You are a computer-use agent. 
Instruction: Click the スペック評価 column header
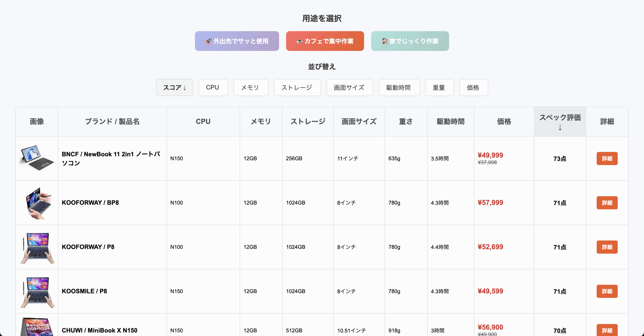pyautogui.click(x=560, y=122)
